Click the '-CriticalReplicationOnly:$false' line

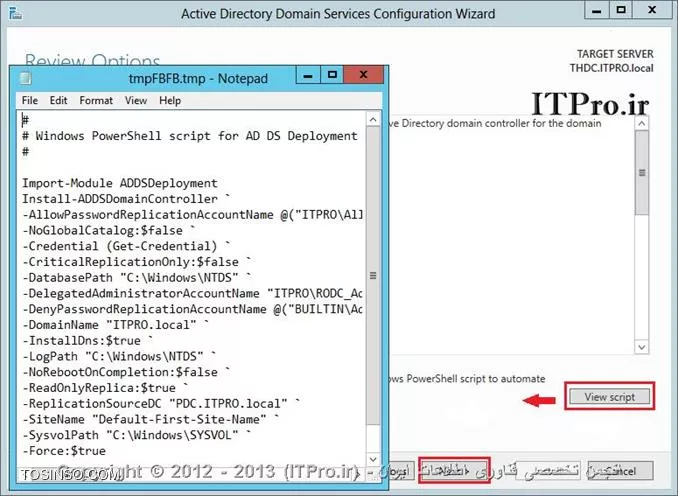[137, 262]
